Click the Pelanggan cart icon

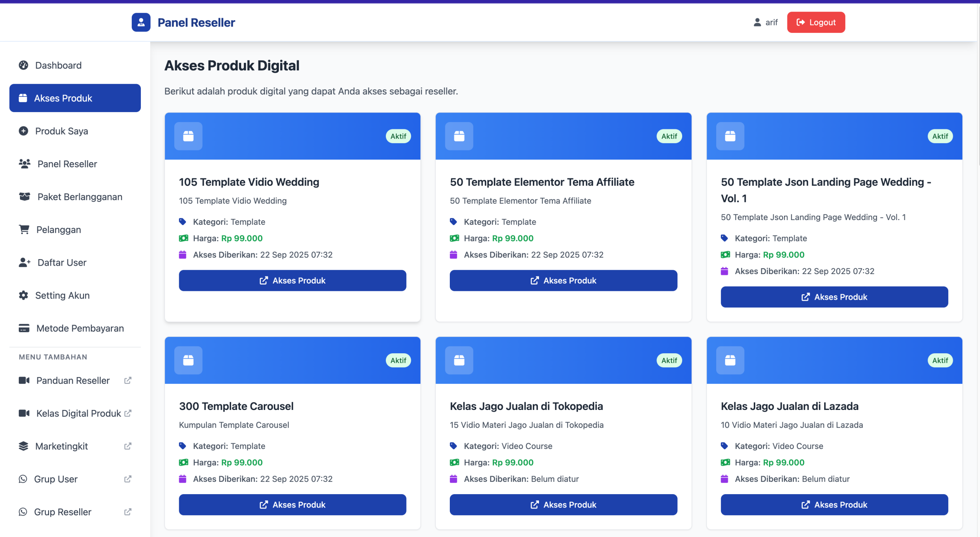tap(24, 230)
